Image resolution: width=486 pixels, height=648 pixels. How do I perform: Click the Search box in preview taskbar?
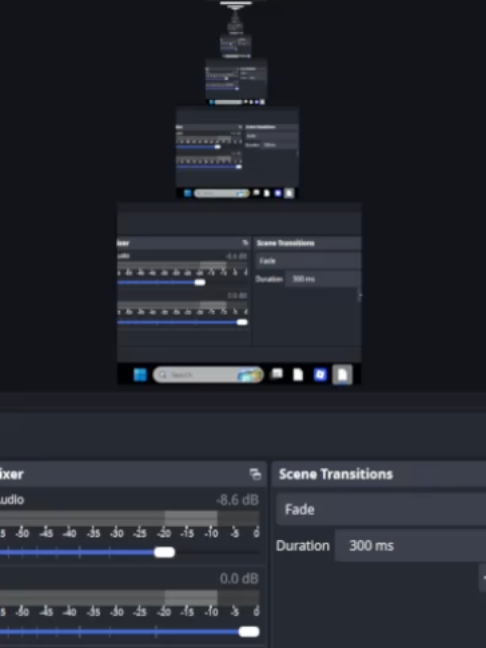(x=208, y=375)
